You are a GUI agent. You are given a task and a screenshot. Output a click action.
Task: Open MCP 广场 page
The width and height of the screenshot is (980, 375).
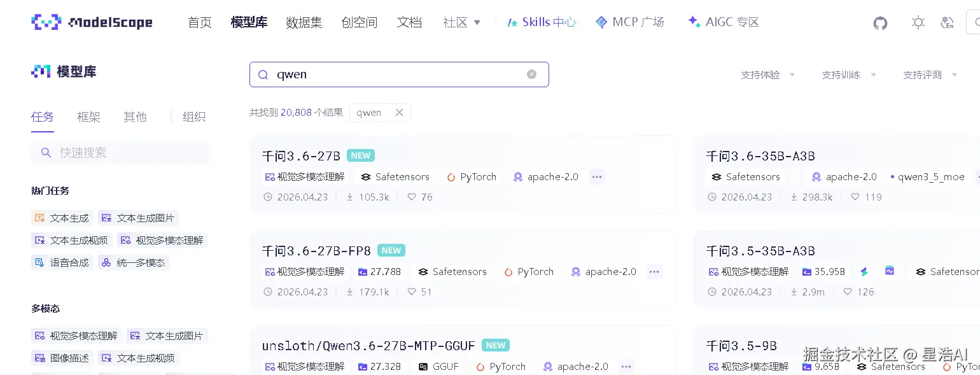pyautogui.click(x=629, y=22)
